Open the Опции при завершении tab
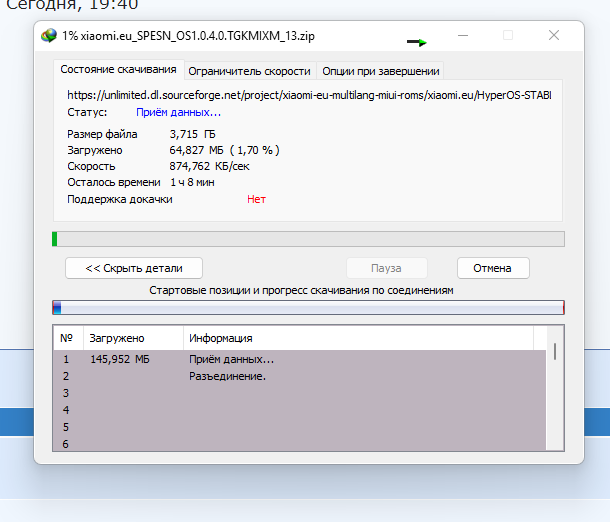Screen dimensions: 610x522 [x=380, y=71]
